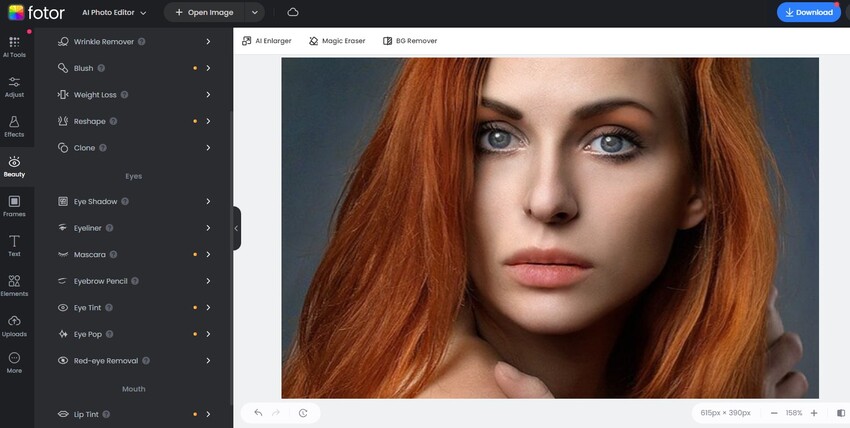Open the Uploads sidebar panel
The height and width of the screenshot is (428, 850).
[x=14, y=326]
